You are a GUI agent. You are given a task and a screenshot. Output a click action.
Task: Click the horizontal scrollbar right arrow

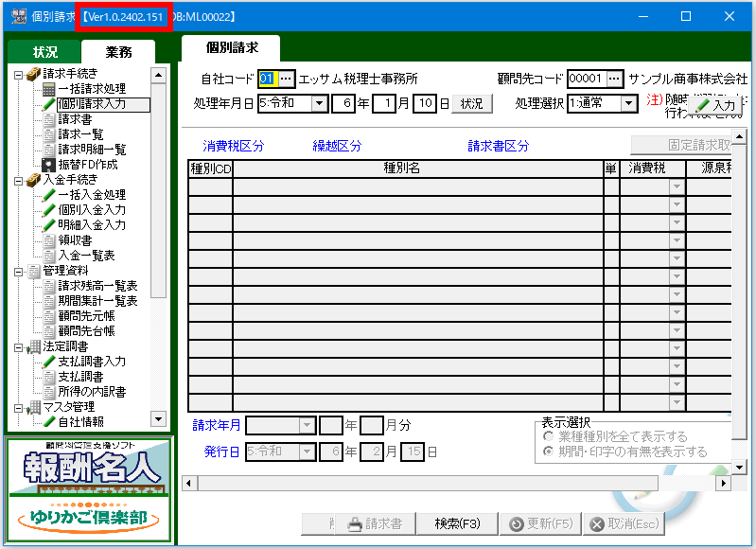point(724,484)
